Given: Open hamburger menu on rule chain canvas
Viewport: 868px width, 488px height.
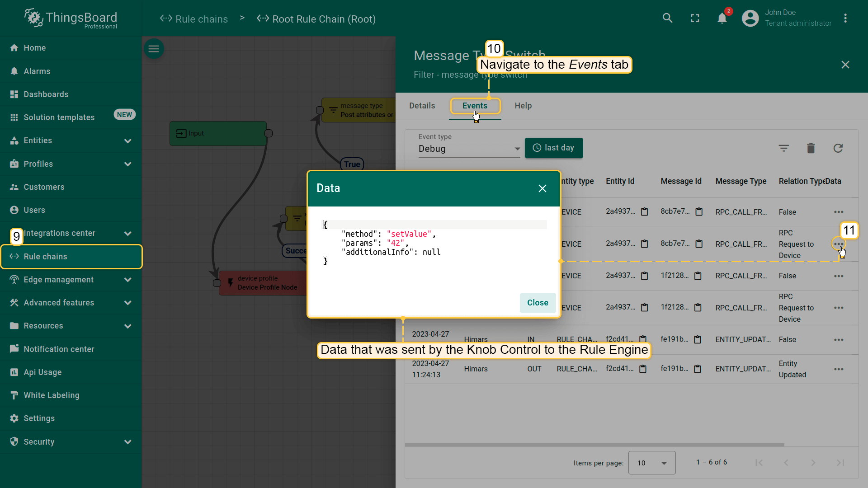Looking at the screenshot, I should (x=154, y=49).
